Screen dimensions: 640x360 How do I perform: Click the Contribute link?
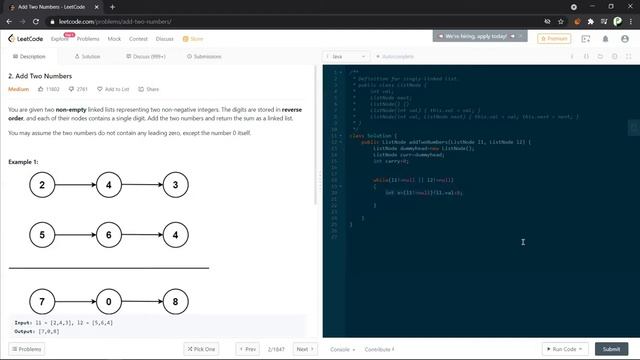point(379,349)
